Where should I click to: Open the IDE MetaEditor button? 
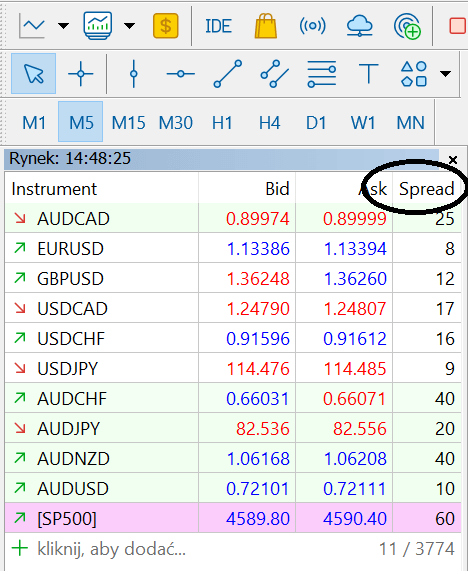[218, 26]
